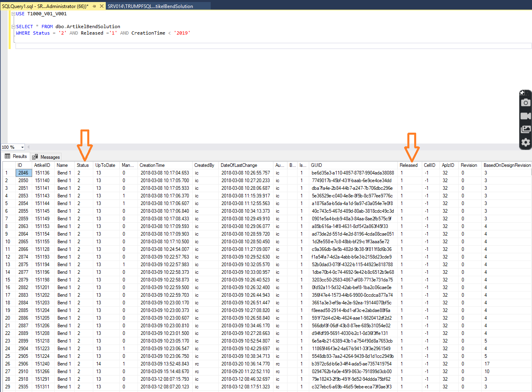
Task: Sort by clicking the Released column header
Action: [x=409, y=165]
